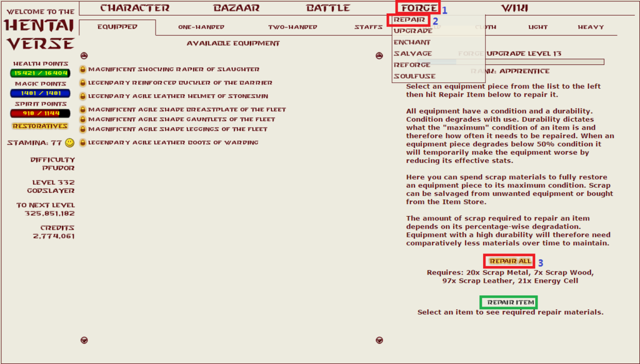Image resolution: width=640 pixels, height=364 pixels.
Task: Click the Magic Points bar
Action: point(40,94)
